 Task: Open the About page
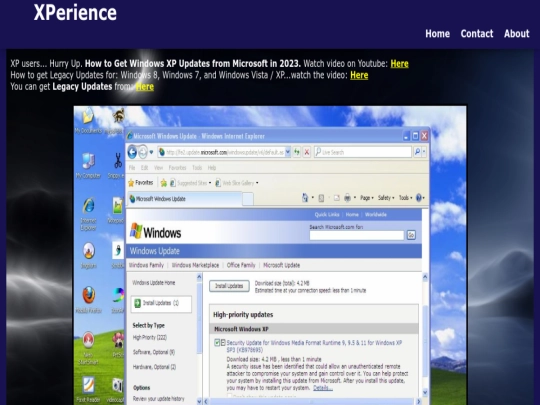[x=517, y=34]
